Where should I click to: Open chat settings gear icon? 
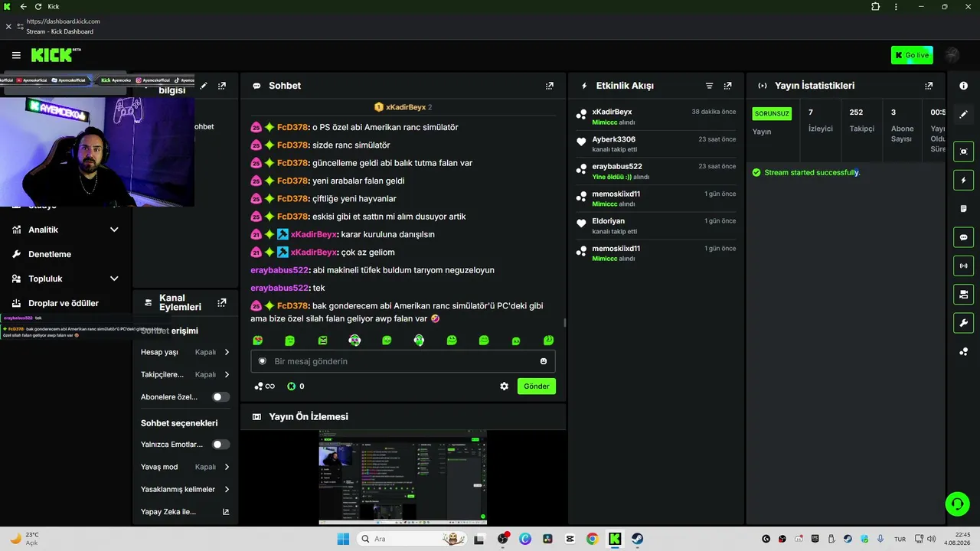(504, 386)
